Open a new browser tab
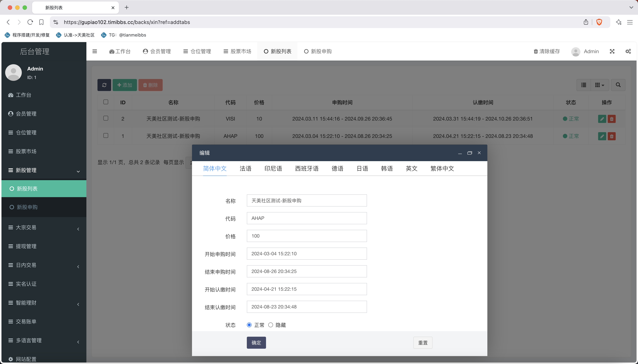This screenshot has width=638, height=364. (x=127, y=8)
